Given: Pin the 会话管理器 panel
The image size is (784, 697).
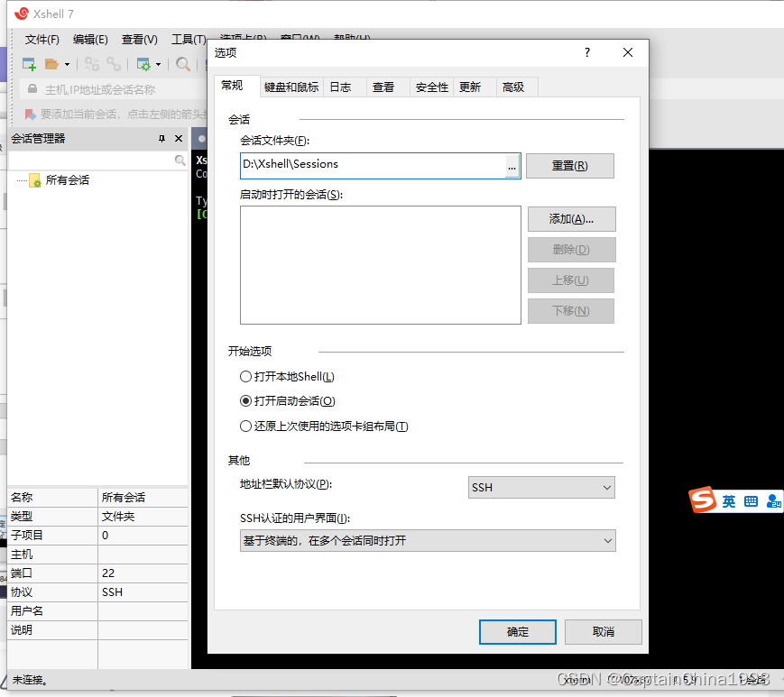Looking at the screenshot, I should [x=162, y=139].
